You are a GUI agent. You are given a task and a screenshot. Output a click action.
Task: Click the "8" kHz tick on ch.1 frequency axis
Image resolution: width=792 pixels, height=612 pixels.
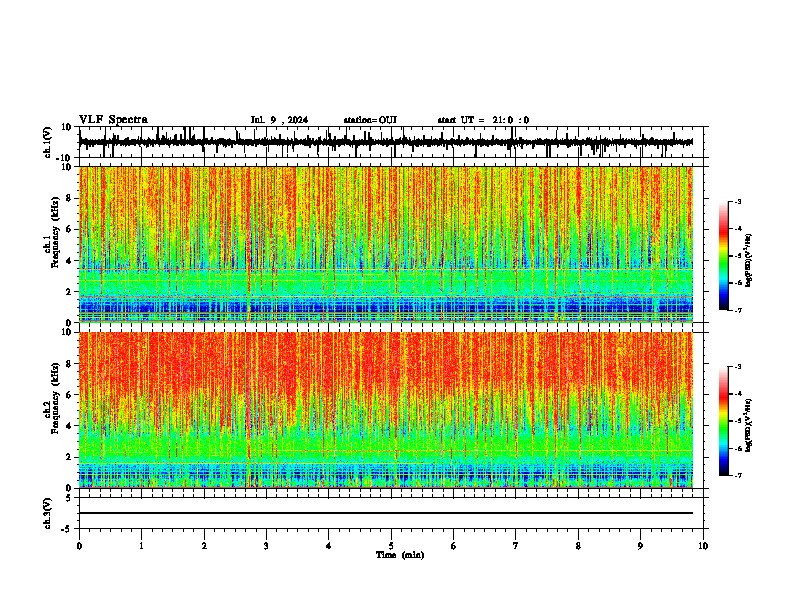69,198
